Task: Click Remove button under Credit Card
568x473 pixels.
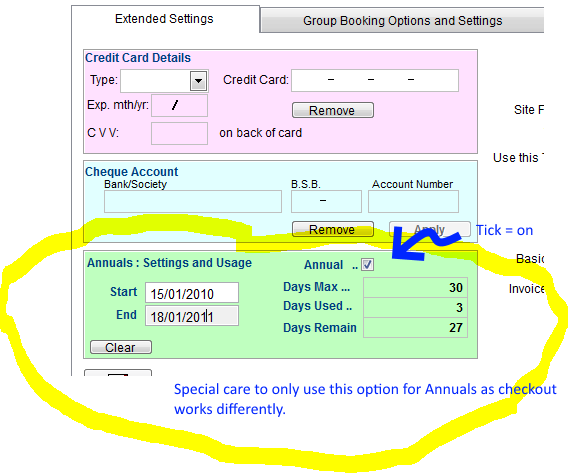Action: pos(333,110)
